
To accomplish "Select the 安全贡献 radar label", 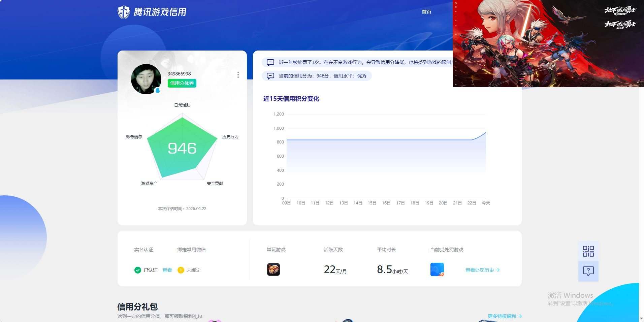I will [215, 183].
